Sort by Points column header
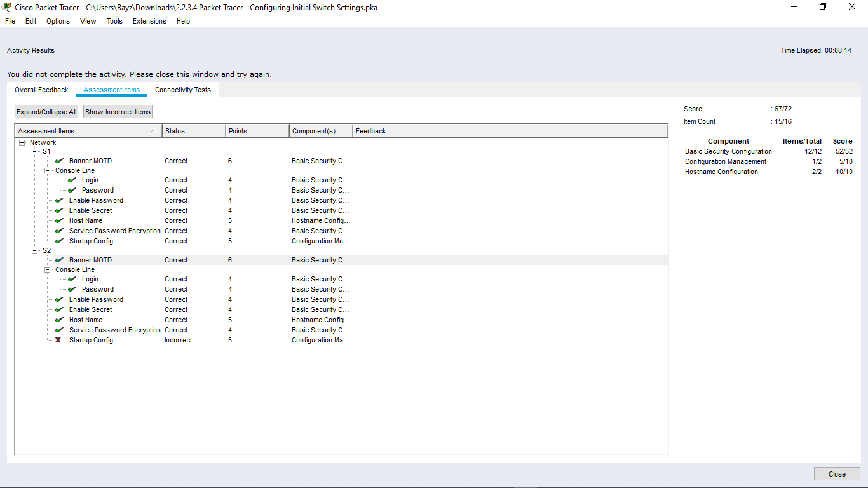 [257, 131]
